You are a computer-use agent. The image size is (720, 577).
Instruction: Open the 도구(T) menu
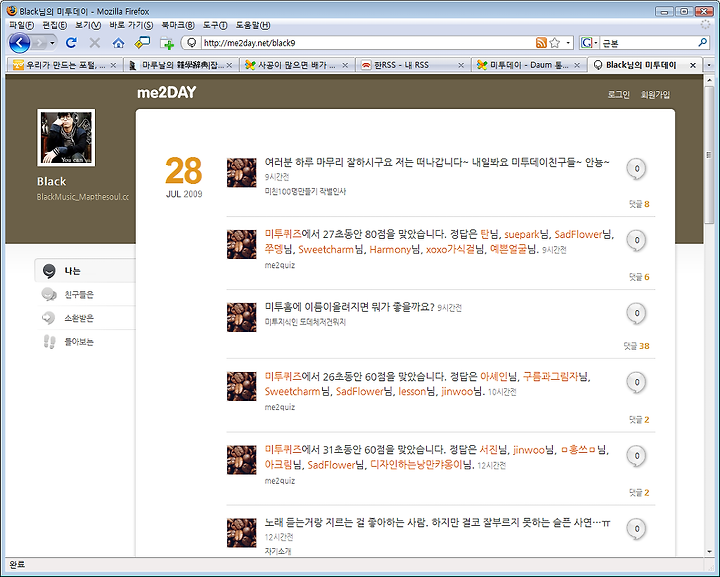(215, 25)
